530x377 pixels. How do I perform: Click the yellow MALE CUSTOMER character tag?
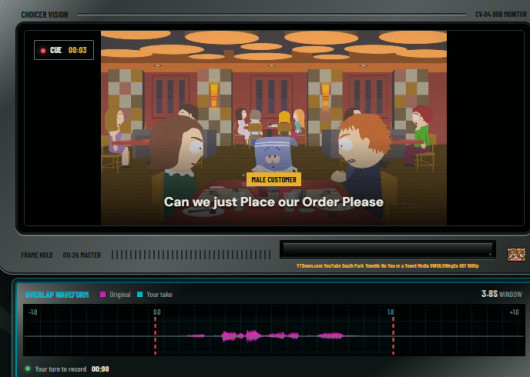pyautogui.click(x=274, y=180)
